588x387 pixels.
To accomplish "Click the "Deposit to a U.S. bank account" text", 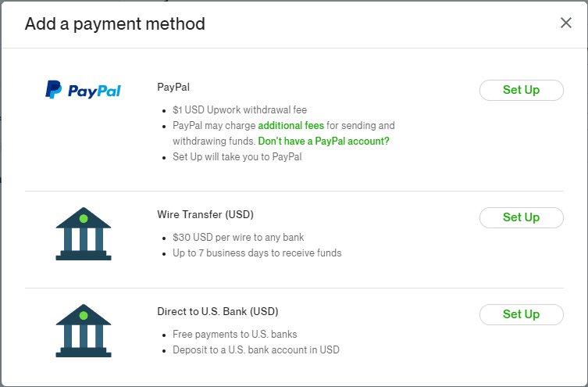I will point(256,349).
